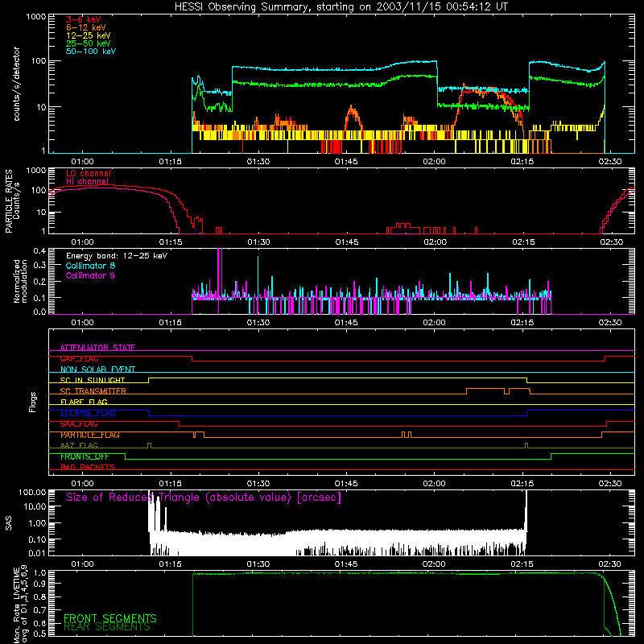
Task: Click the PARTICLE_FLAG label
Action: 90,435
